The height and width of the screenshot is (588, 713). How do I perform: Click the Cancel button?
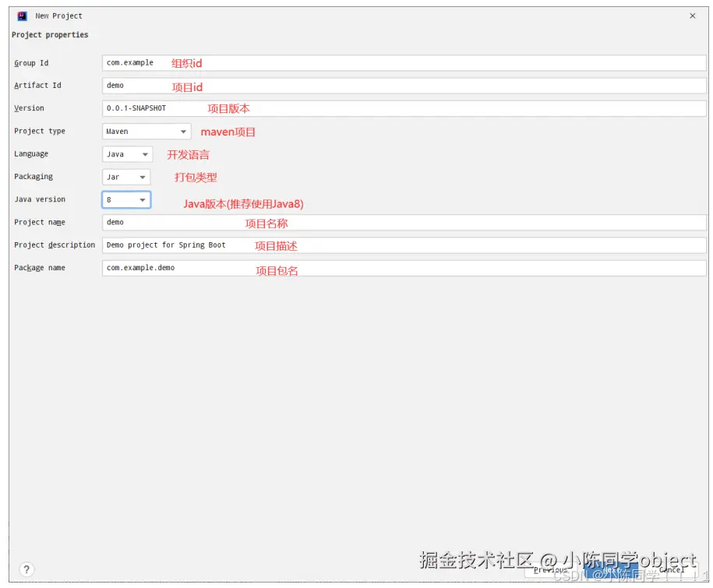coord(672,570)
